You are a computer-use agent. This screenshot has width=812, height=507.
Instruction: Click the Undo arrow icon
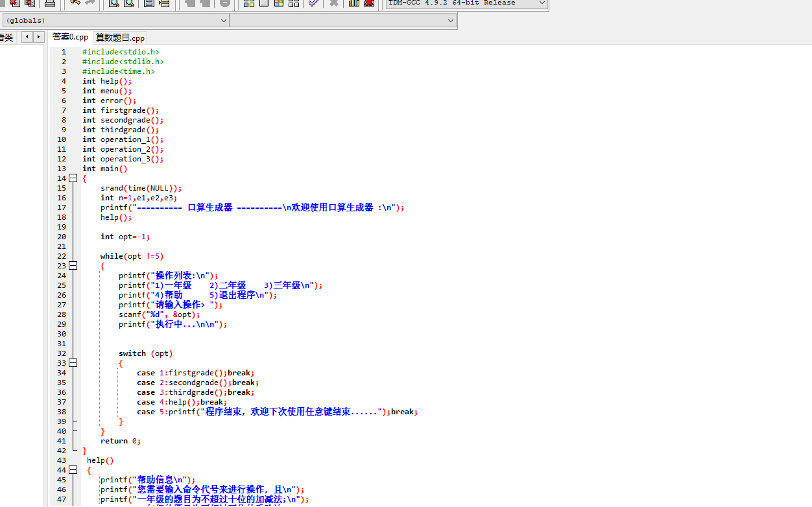click(75, 3)
